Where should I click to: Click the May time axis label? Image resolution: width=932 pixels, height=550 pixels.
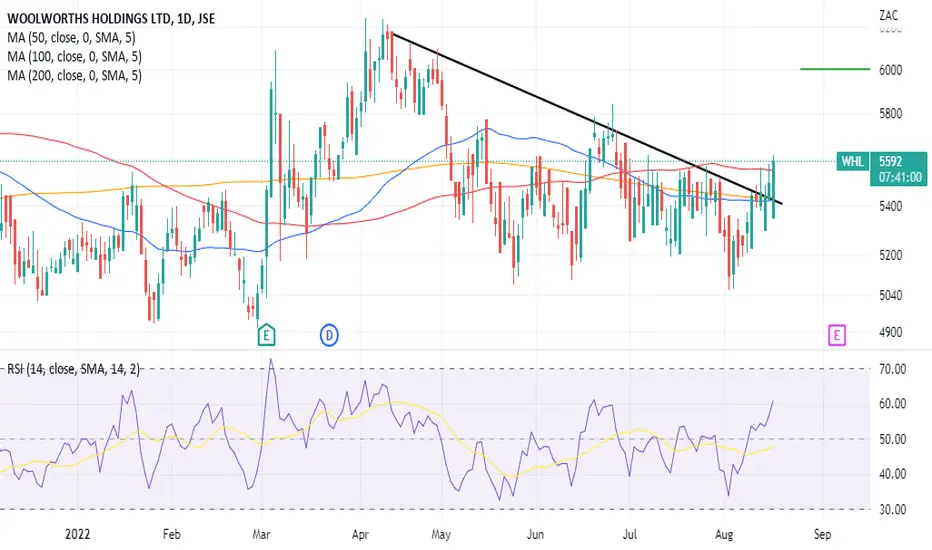coord(441,535)
